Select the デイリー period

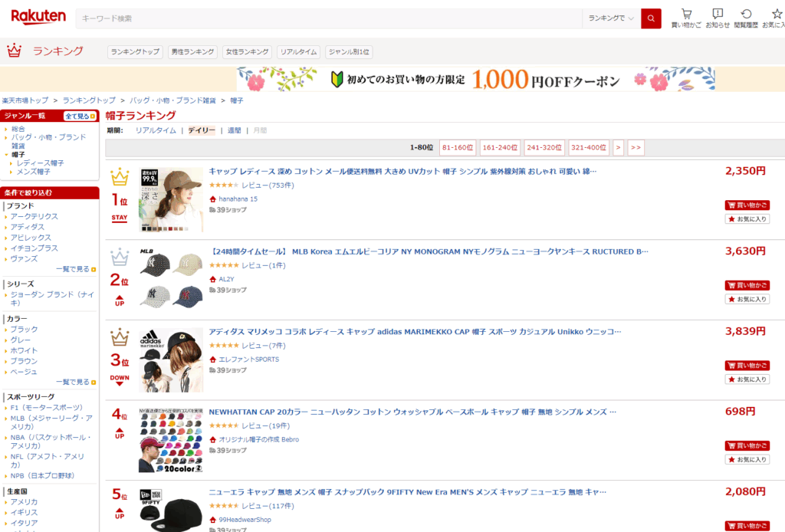(x=202, y=130)
